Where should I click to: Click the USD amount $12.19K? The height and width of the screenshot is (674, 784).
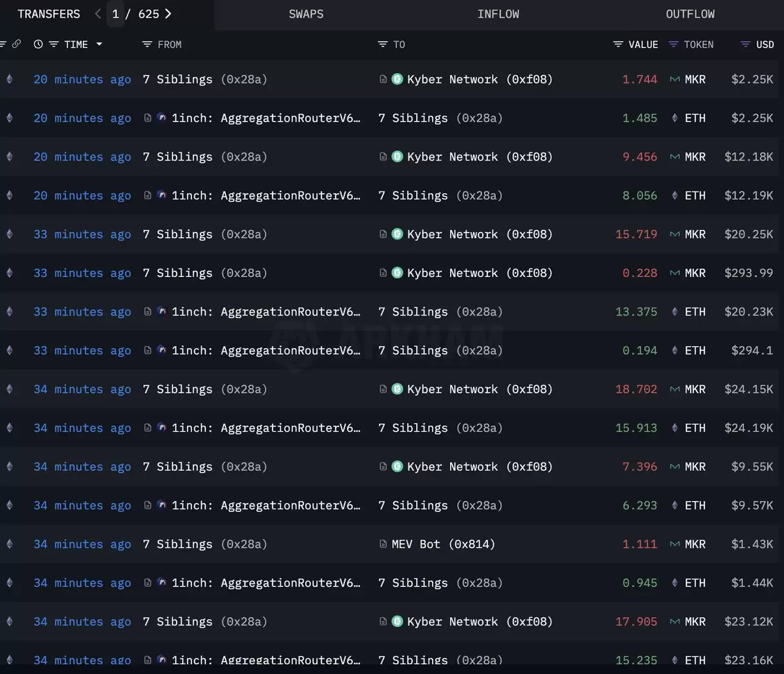click(x=749, y=196)
